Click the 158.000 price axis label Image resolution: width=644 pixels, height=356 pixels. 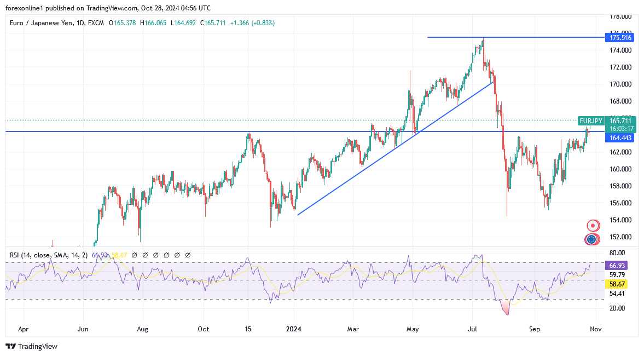(620, 186)
